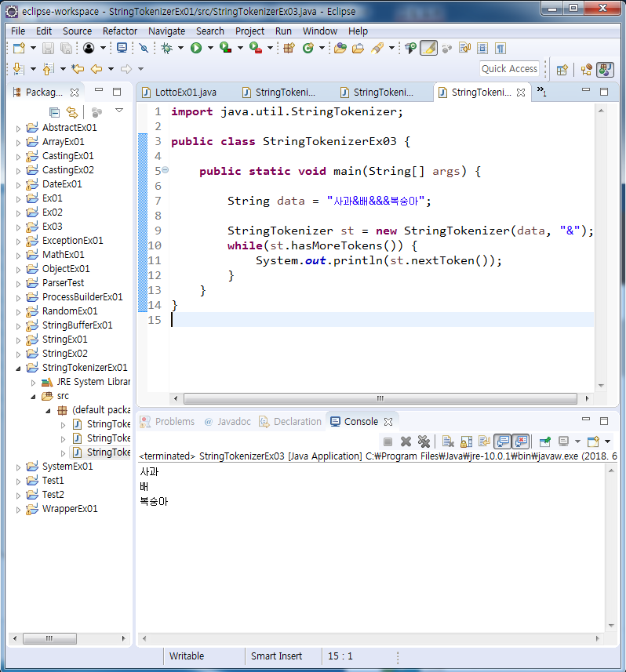Switch to LottoEx01.java editor tab

(180, 93)
